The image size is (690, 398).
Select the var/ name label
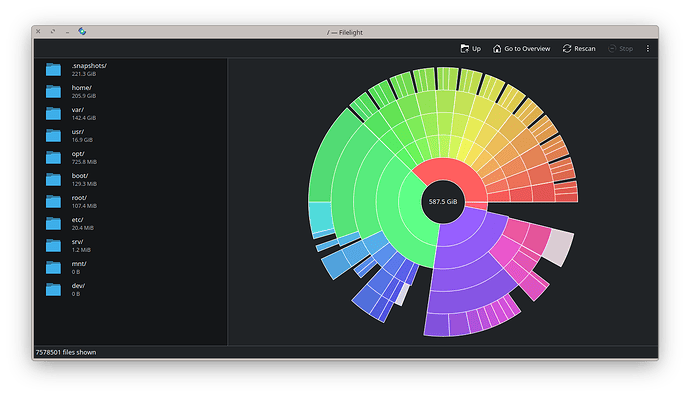(x=77, y=110)
